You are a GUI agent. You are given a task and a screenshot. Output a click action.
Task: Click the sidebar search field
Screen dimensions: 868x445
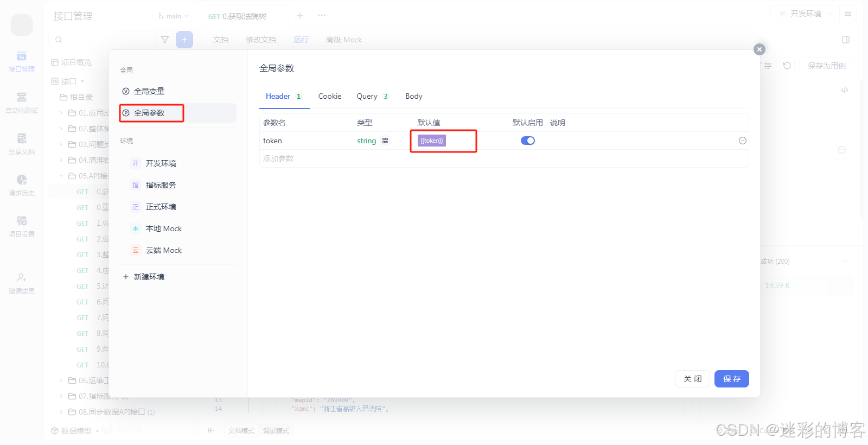[101, 40]
